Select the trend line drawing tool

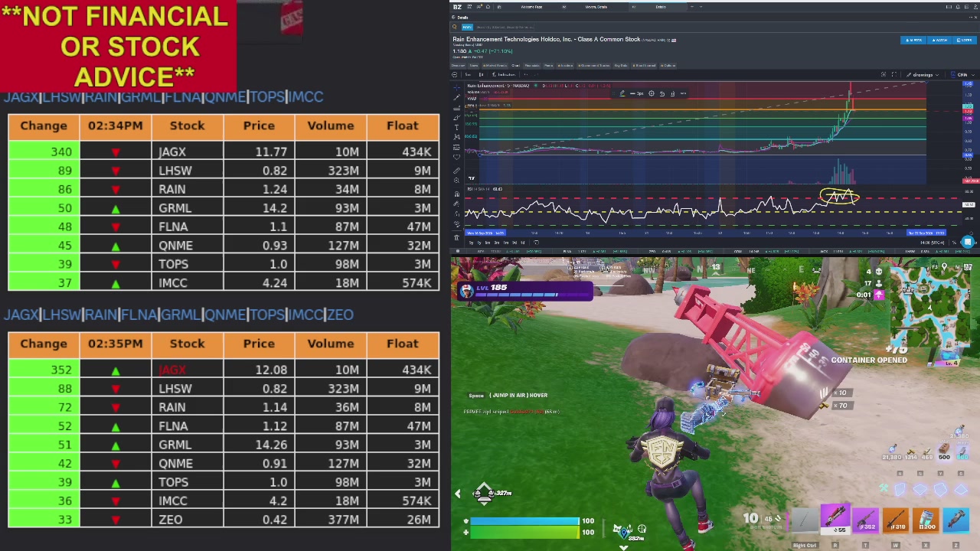click(x=457, y=97)
